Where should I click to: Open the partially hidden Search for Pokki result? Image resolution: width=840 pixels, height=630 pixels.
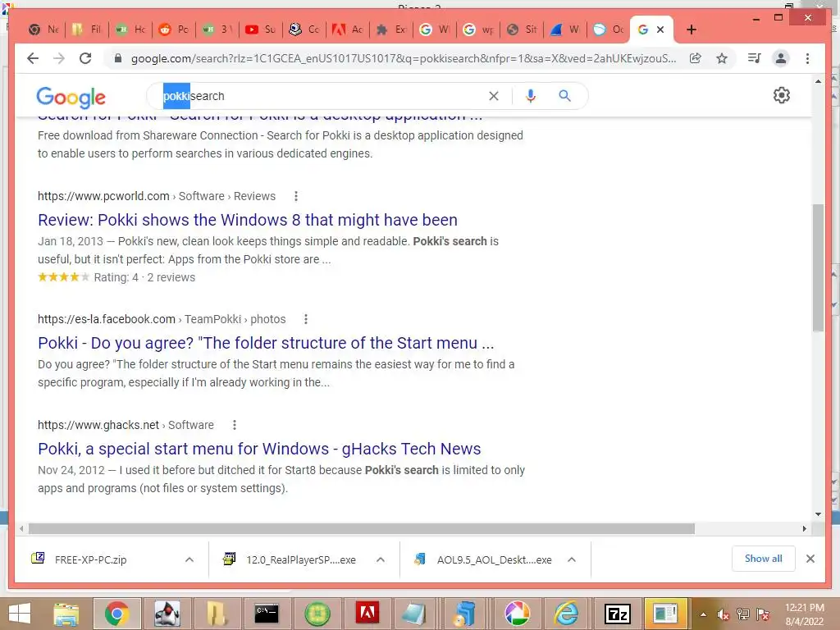point(260,116)
